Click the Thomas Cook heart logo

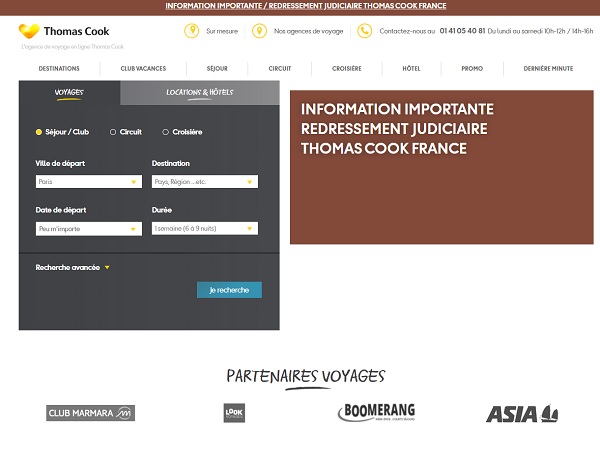pyautogui.click(x=31, y=31)
